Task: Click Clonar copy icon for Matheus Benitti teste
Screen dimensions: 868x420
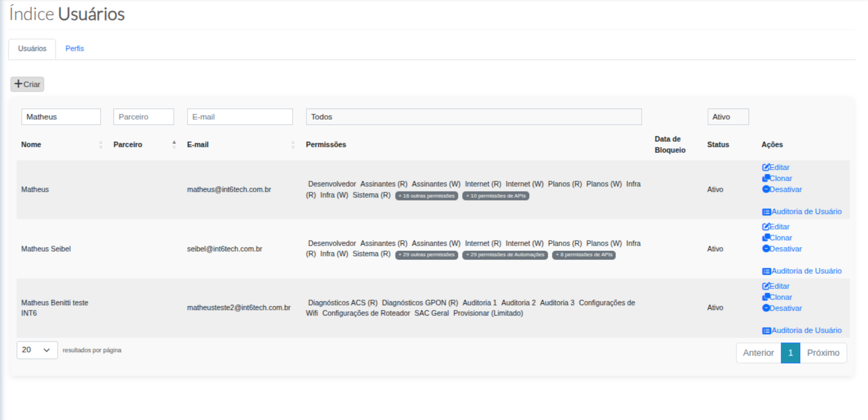Action: [766, 297]
